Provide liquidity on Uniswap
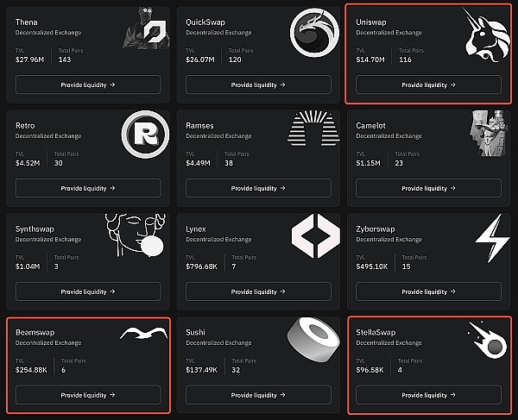The height and width of the screenshot is (420, 518). coord(428,85)
